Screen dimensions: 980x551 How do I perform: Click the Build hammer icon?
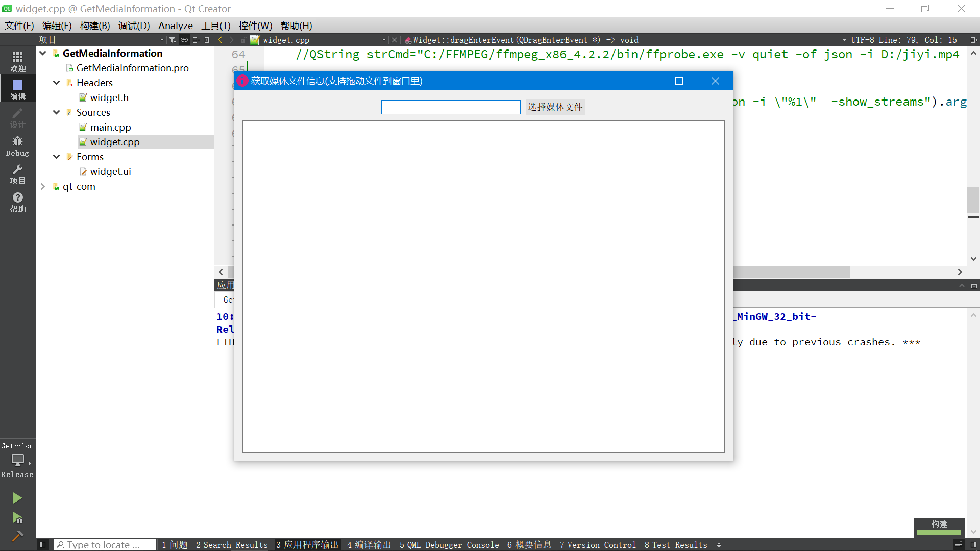(x=17, y=536)
